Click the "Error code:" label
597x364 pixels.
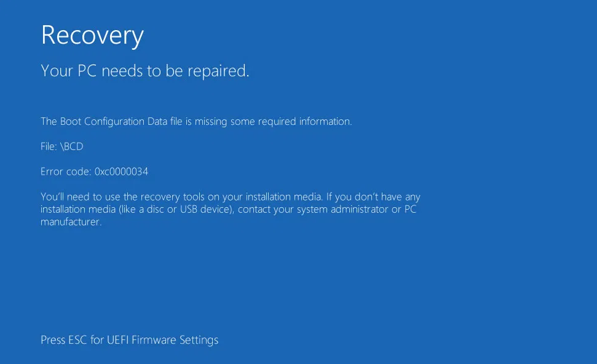(x=66, y=172)
